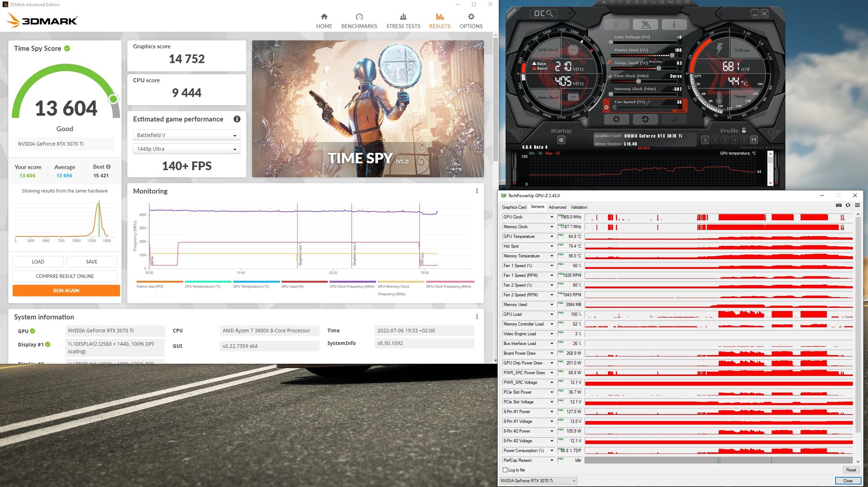
Task: Open Afterburner information i button
Action: point(674,25)
